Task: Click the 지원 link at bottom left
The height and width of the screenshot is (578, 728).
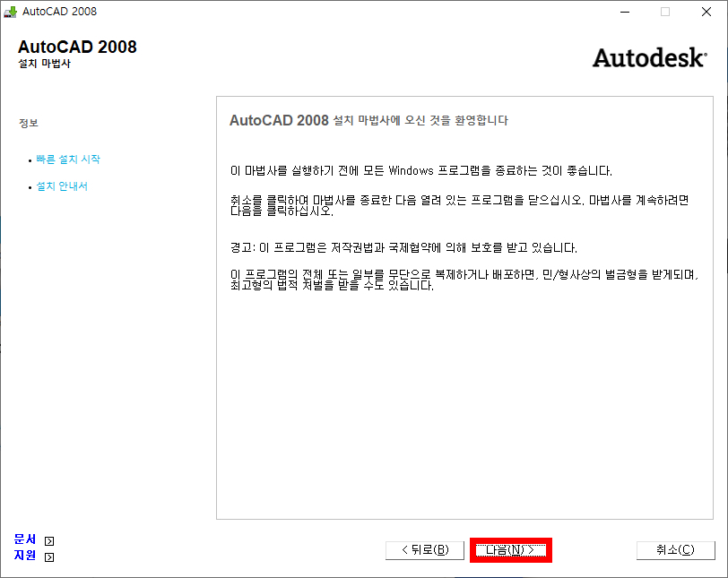Action: tap(24, 555)
